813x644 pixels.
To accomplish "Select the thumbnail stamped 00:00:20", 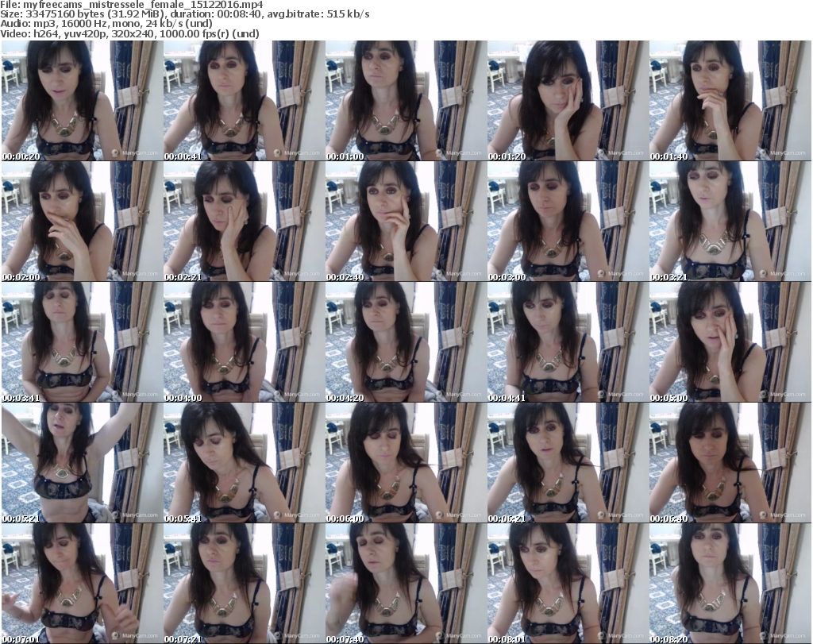I will pyautogui.click(x=82, y=100).
